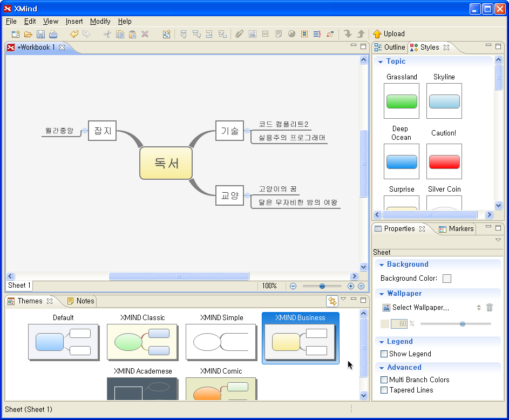Viewport: 509px width, 420px height.
Task: Enable the Show Legend checkbox
Action: click(x=384, y=354)
